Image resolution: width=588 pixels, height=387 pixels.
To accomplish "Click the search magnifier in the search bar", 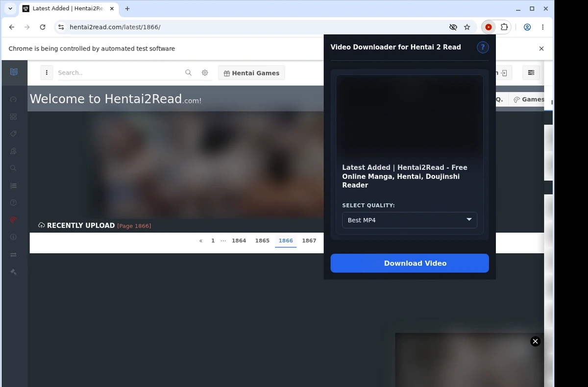I will point(188,73).
